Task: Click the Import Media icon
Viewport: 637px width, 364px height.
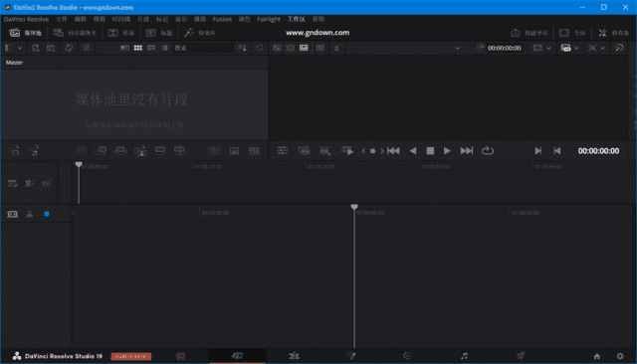Action: pyautogui.click(x=36, y=48)
